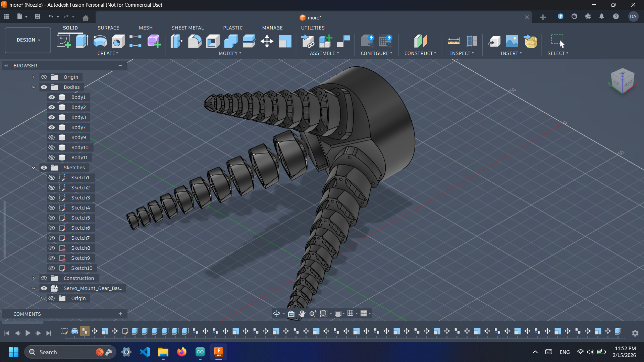The width and height of the screenshot is (644, 362).
Task: Click the Home button in top bar
Action: tap(86, 18)
